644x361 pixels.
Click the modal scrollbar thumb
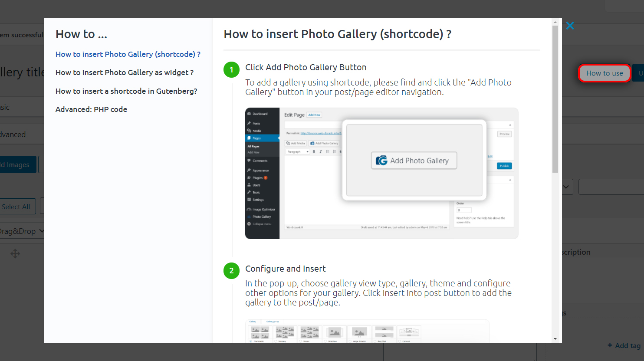pos(555,99)
